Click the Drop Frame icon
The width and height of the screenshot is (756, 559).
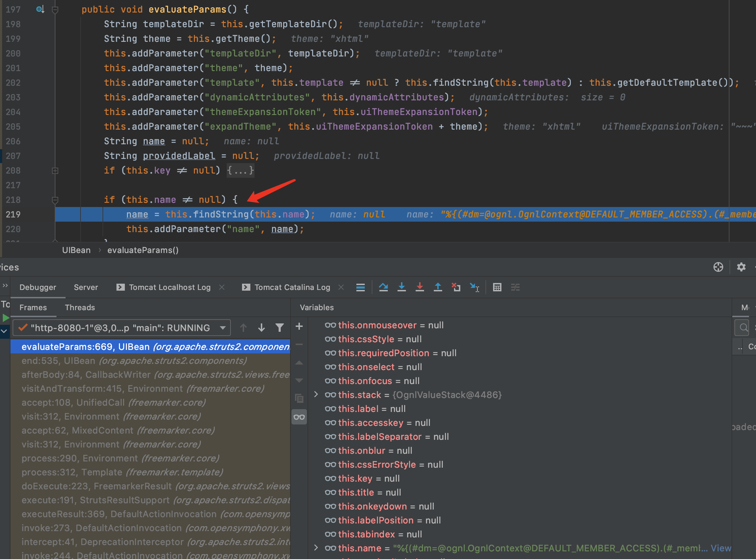pos(456,287)
